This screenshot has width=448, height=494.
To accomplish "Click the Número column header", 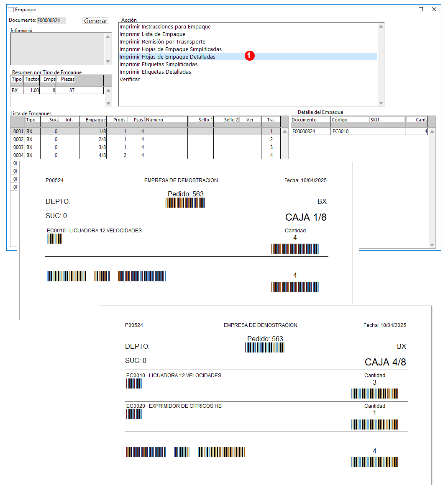I will pos(166,120).
